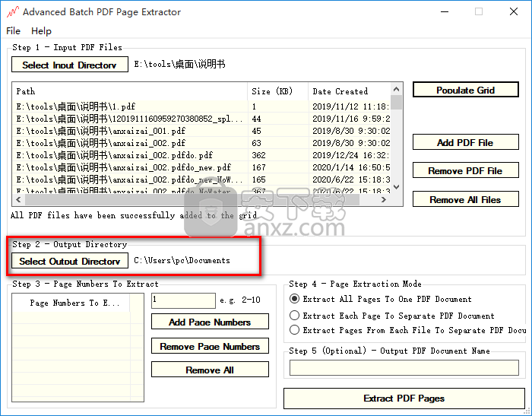Viewport: 532px width, 416px height.
Task: Click the Path column header
Action: [x=130, y=91]
